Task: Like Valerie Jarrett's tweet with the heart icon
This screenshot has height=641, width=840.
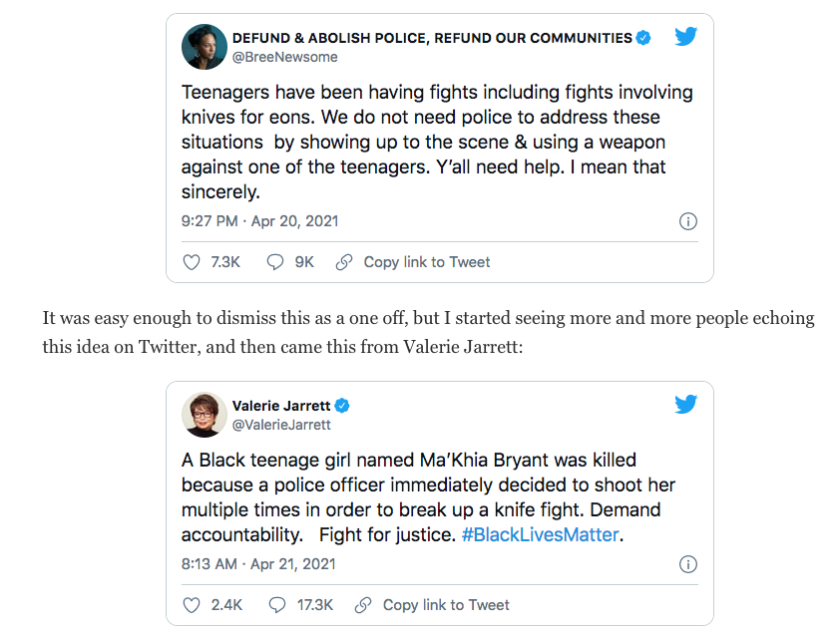Action: (193, 605)
